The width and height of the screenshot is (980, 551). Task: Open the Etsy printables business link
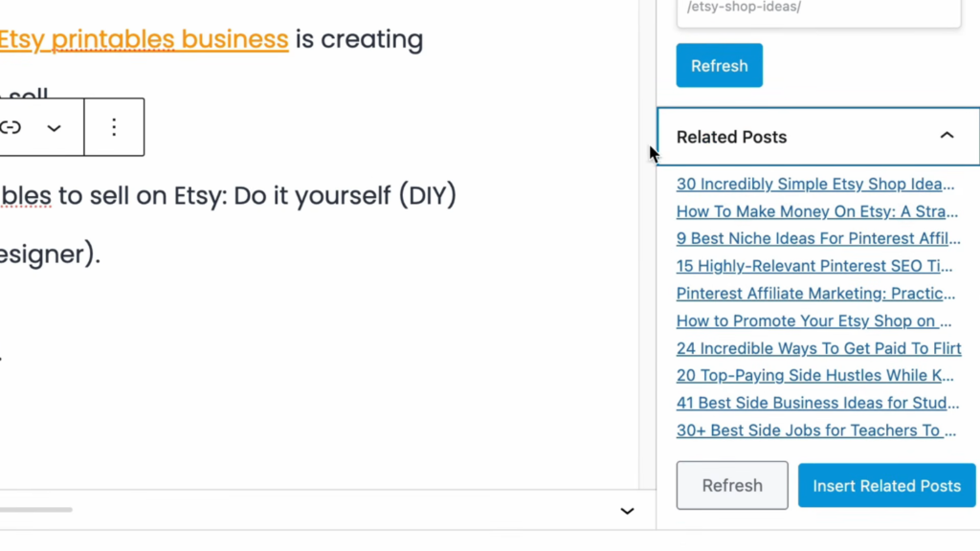coord(144,39)
